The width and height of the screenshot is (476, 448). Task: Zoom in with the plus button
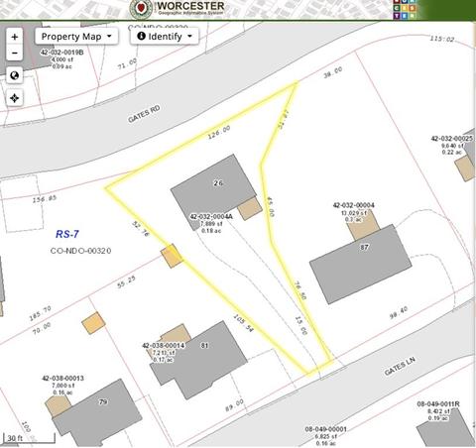coord(14,37)
